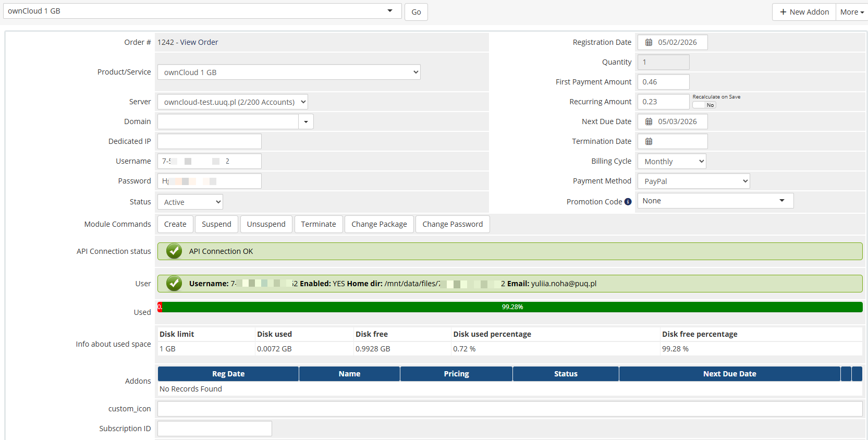Open the More menu
This screenshot has height=440, width=868.
[x=852, y=12]
